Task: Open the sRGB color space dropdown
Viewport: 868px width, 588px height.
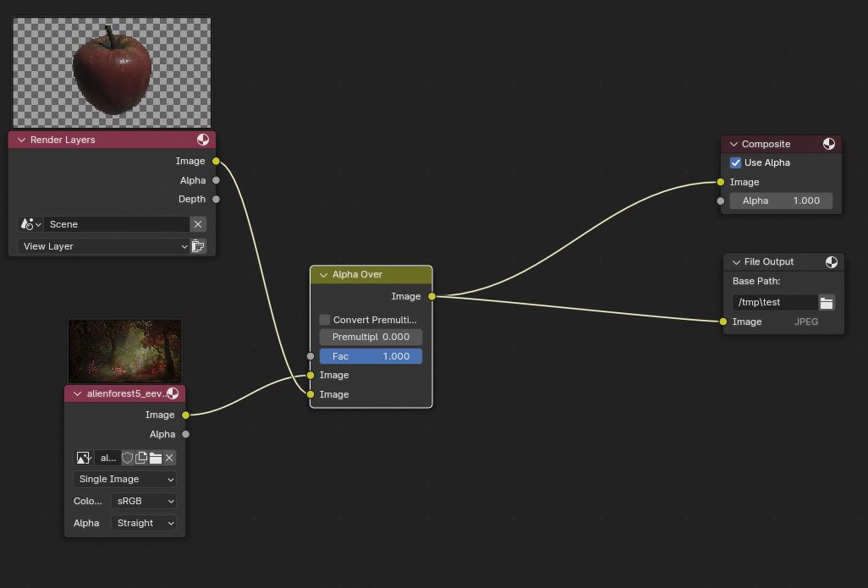Action: pos(143,501)
